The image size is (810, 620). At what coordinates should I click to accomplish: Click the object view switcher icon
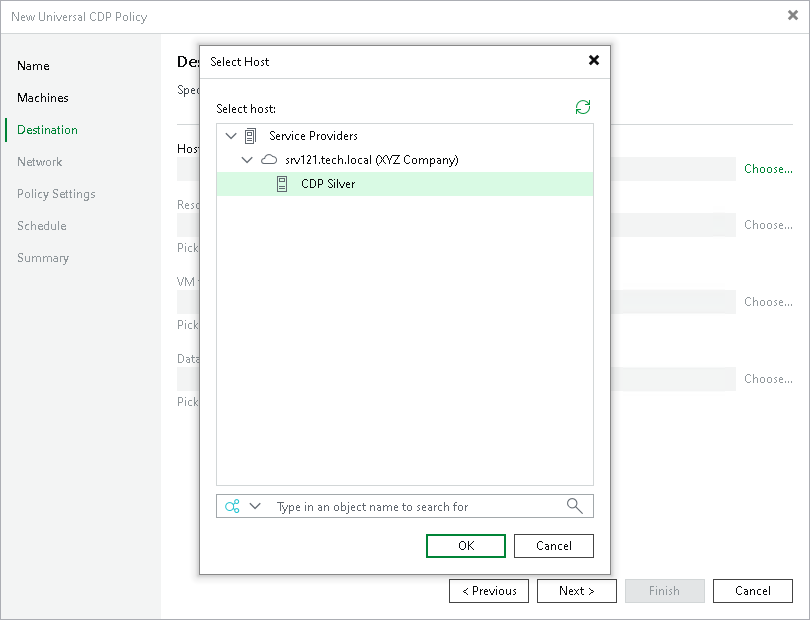pos(233,505)
